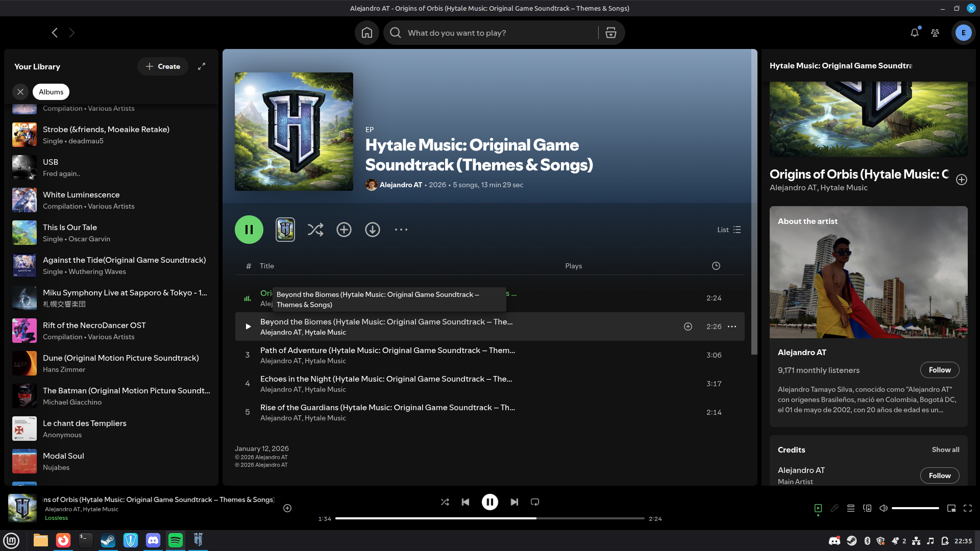Open the Home button

(366, 33)
